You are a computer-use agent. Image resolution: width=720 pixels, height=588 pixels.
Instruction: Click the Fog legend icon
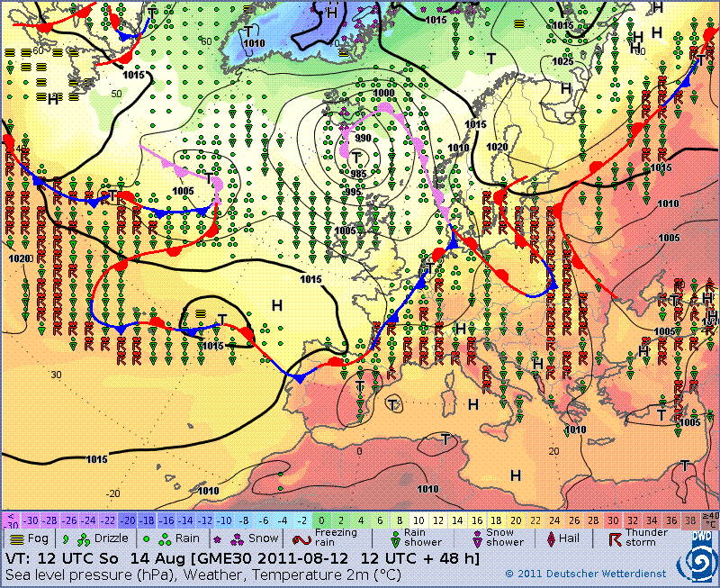[x=16, y=539]
